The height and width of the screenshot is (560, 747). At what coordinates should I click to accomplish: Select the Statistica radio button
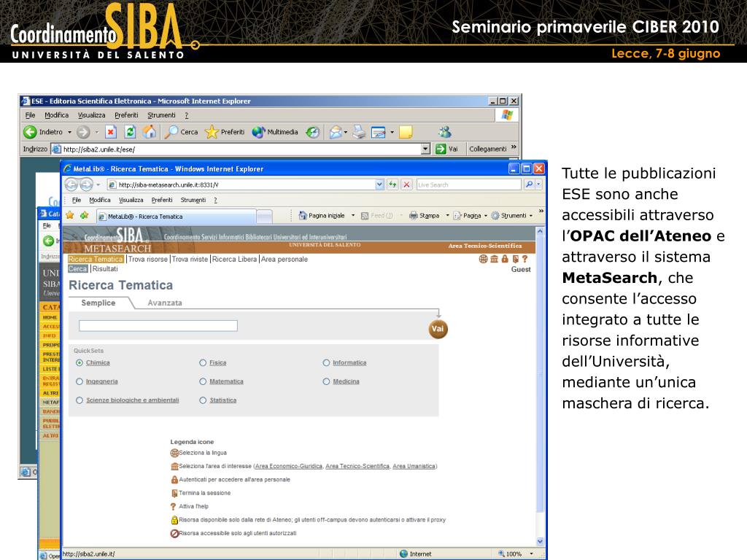pos(203,400)
